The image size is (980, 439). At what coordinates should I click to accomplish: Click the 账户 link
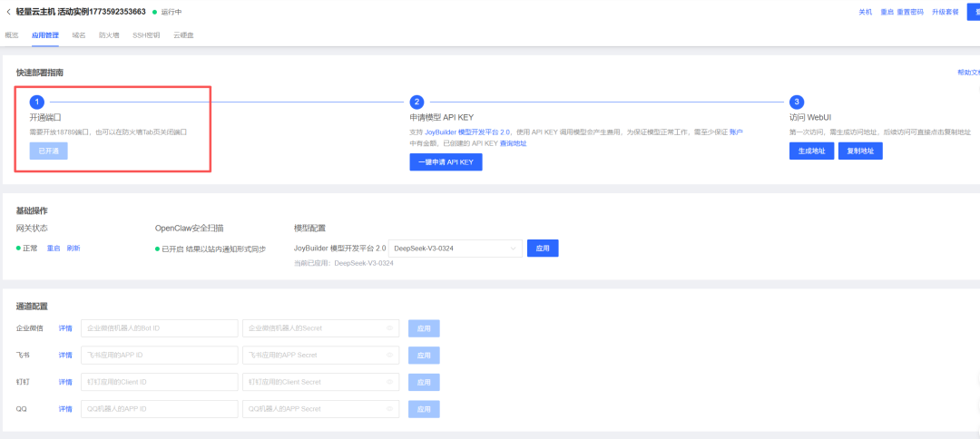tap(736, 132)
